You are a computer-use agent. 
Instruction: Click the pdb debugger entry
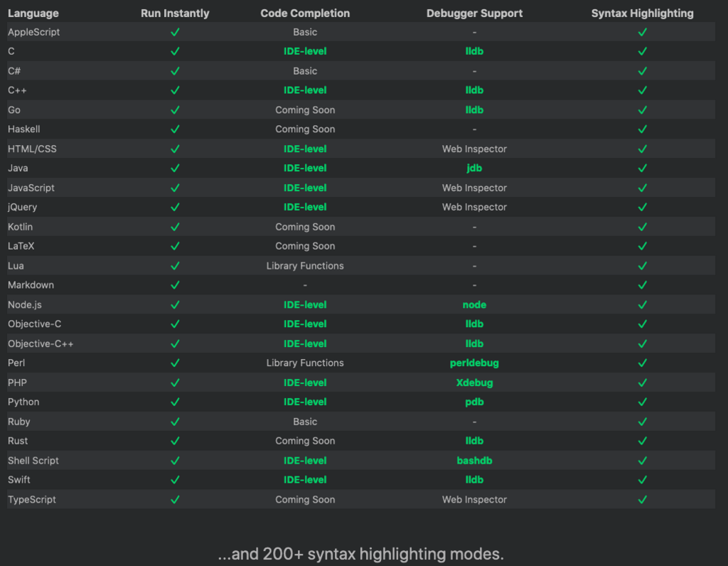[x=474, y=402]
